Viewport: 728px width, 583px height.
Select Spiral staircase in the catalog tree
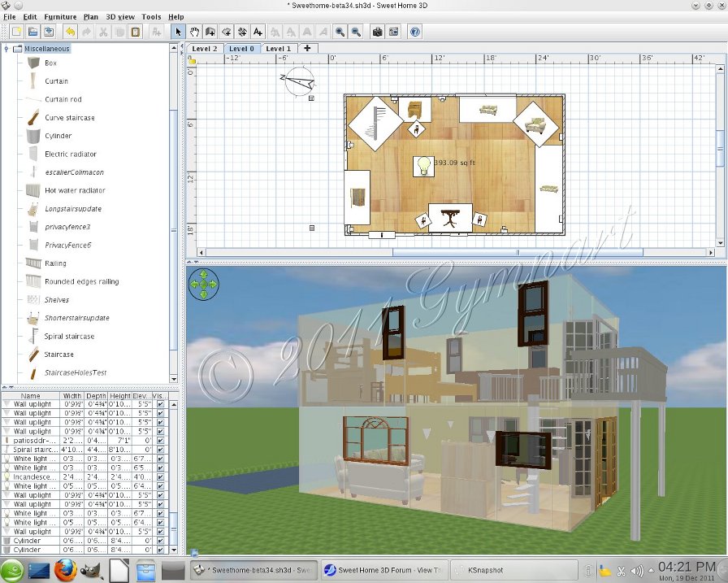tap(69, 337)
